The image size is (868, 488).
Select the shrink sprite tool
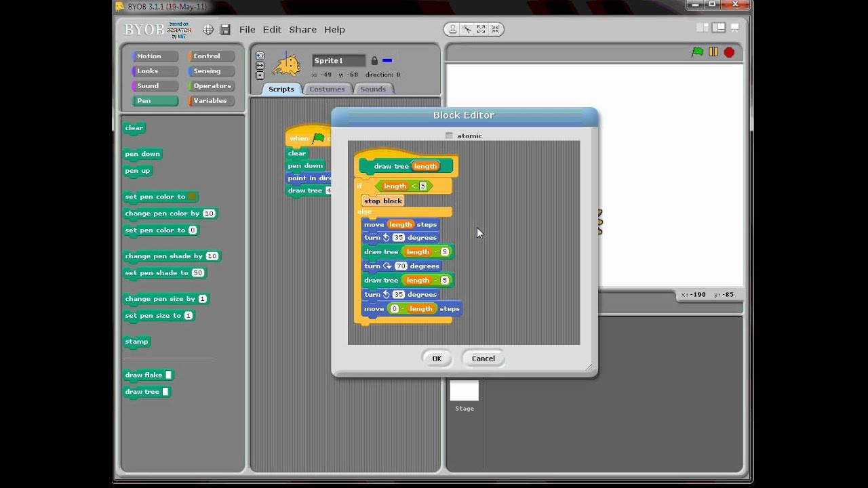click(x=495, y=29)
